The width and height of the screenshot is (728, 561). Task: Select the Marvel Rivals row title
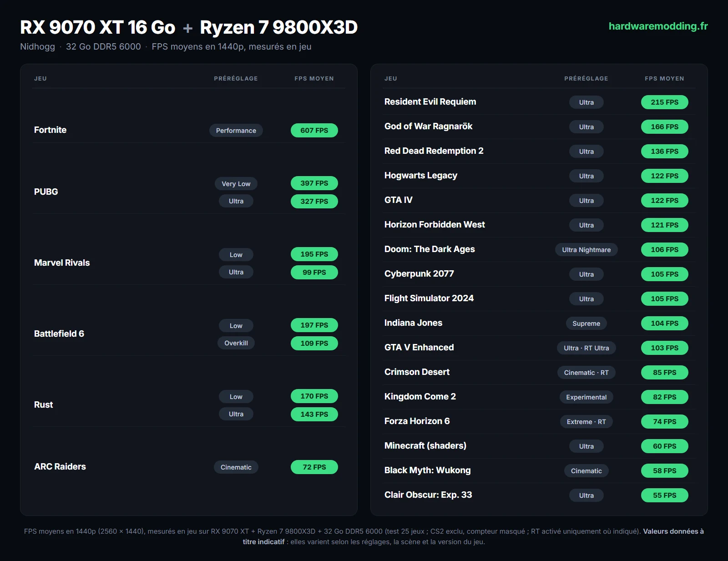coord(62,263)
